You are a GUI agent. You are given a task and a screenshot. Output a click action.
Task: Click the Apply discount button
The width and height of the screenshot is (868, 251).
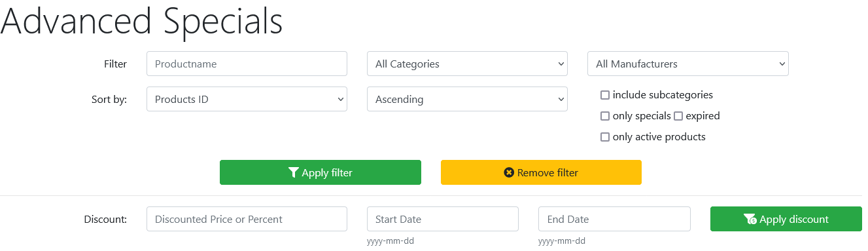click(786, 220)
